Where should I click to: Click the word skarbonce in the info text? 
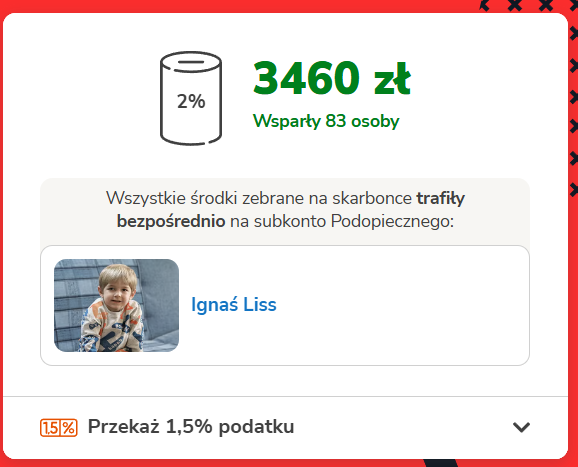click(372, 198)
